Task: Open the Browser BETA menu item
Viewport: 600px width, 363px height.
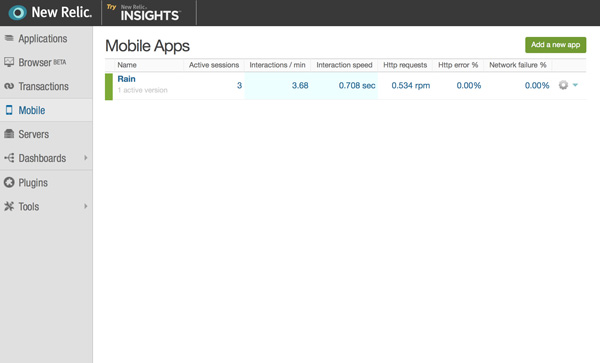Action: [x=46, y=62]
